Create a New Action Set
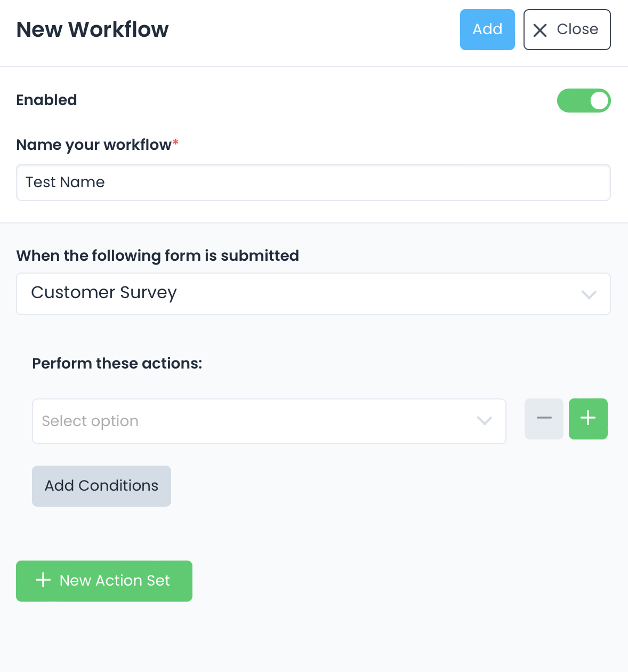 coord(104,581)
